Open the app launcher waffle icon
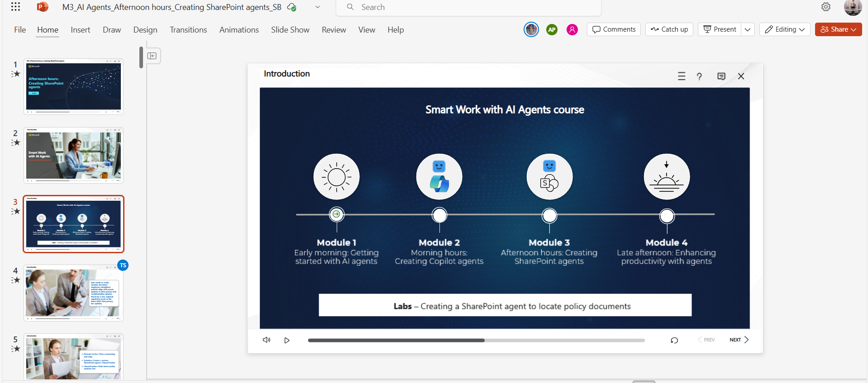 [x=15, y=7]
